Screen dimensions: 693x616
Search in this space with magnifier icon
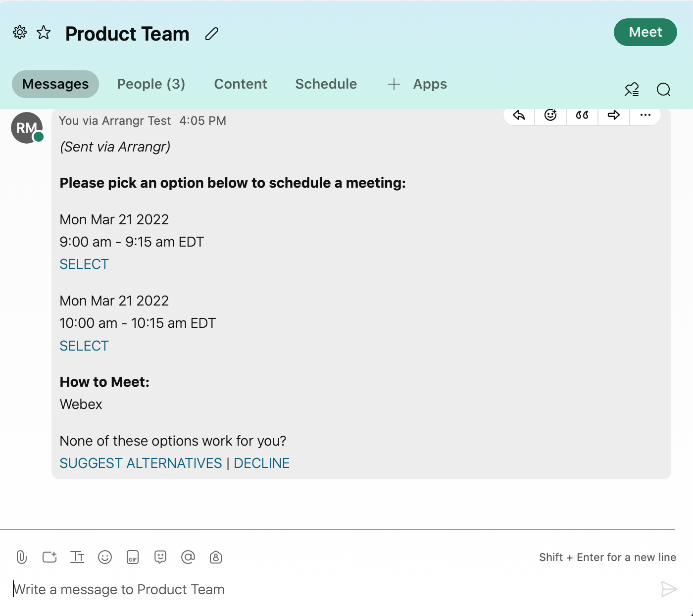[x=663, y=90]
